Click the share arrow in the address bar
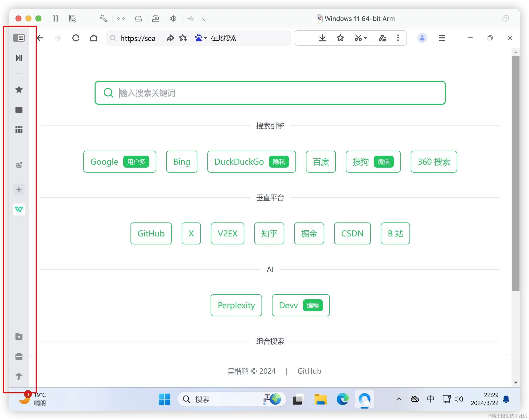The image size is (529, 420). point(170,38)
